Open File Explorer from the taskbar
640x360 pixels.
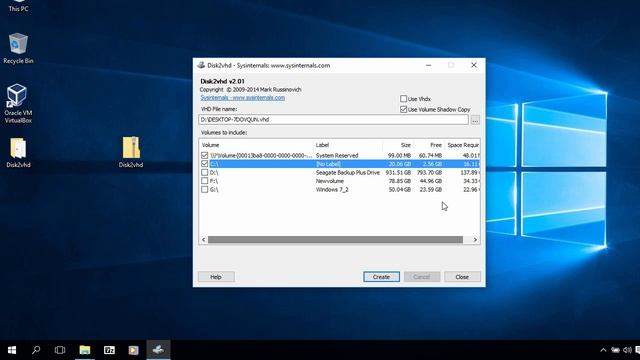click(x=85, y=350)
